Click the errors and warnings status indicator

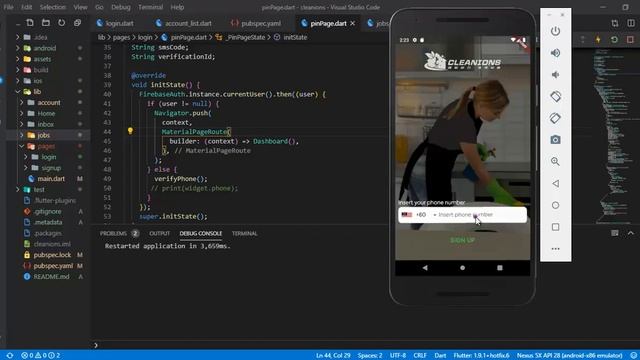41,356
